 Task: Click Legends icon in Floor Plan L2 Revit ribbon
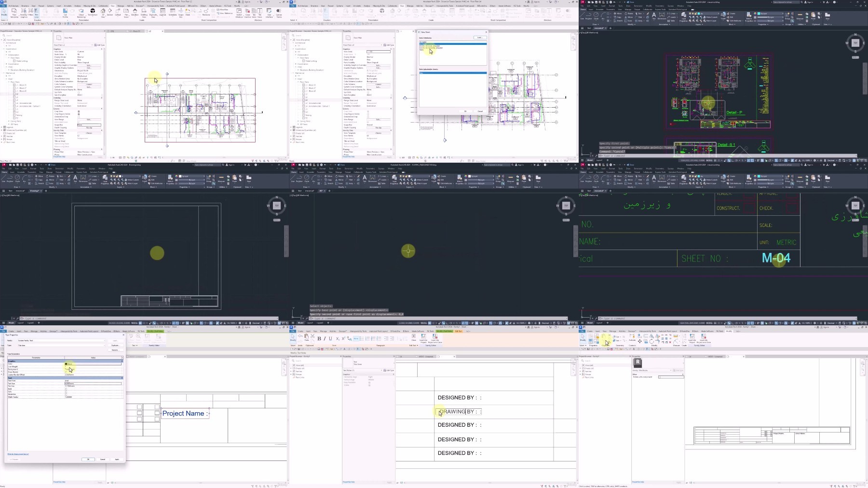(x=163, y=12)
